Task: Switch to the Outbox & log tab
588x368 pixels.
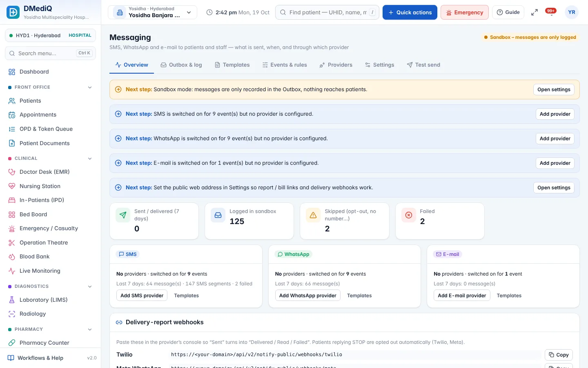Action: point(181,65)
